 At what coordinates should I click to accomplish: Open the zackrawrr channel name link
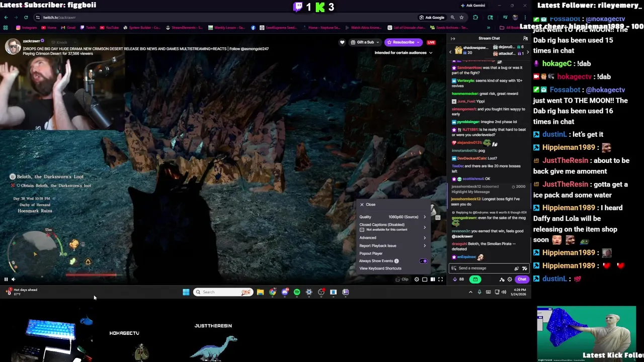[31, 41]
